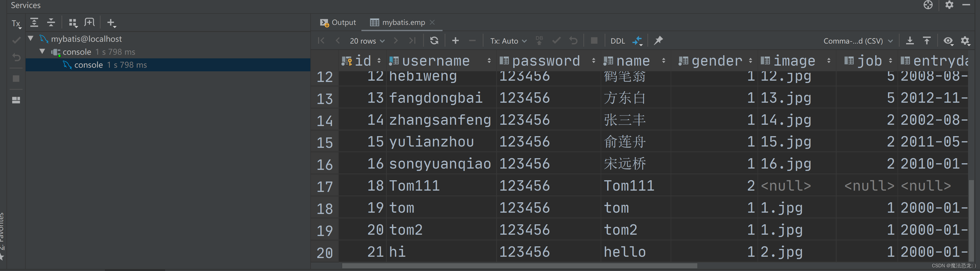Click the Export Data download icon
Screen dimensions: 980x271
point(910,40)
